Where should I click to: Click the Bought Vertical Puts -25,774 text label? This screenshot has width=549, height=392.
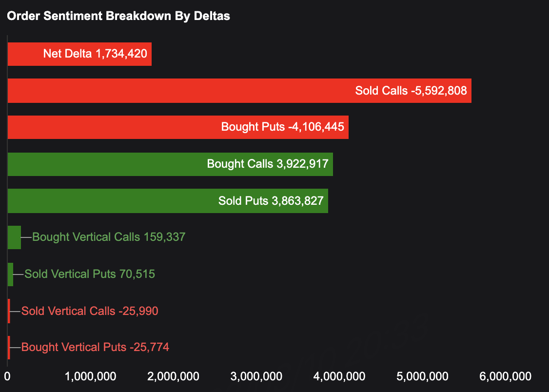click(x=96, y=348)
